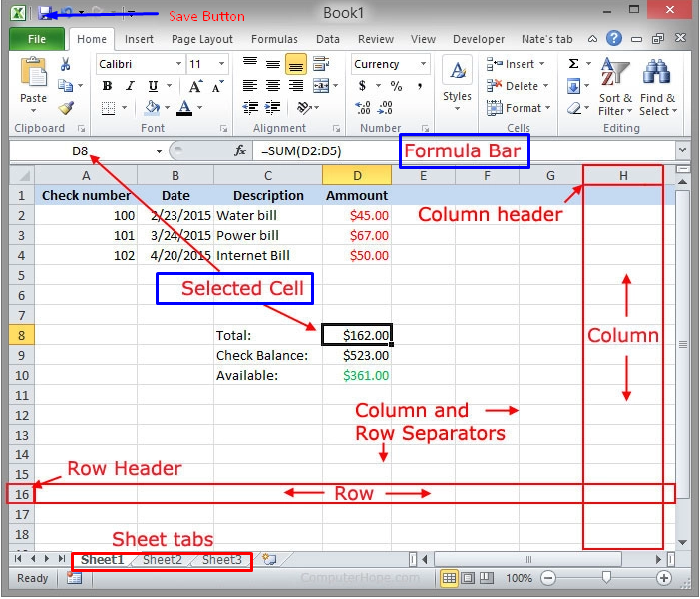Switch to the Page Layout tab
This screenshot has width=700, height=599.
tap(202, 39)
